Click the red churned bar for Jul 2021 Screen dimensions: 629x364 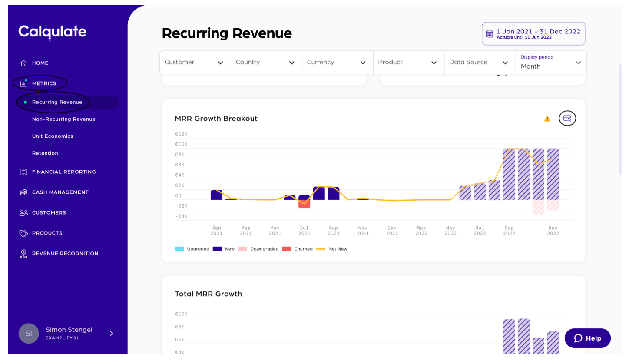pyautogui.click(x=305, y=204)
